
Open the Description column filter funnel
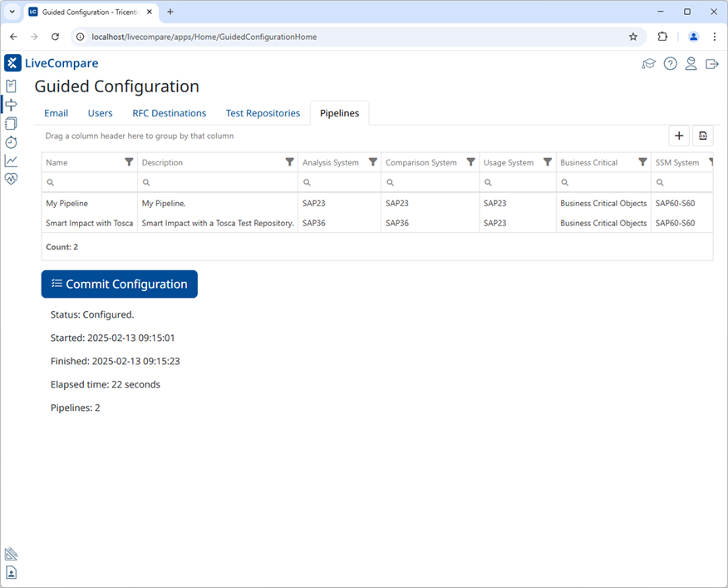click(x=289, y=161)
